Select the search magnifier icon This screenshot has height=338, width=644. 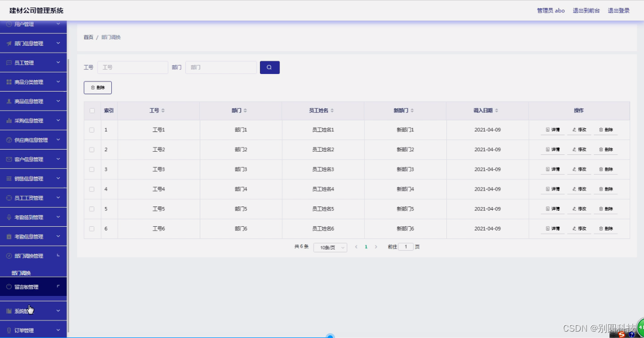pos(270,67)
